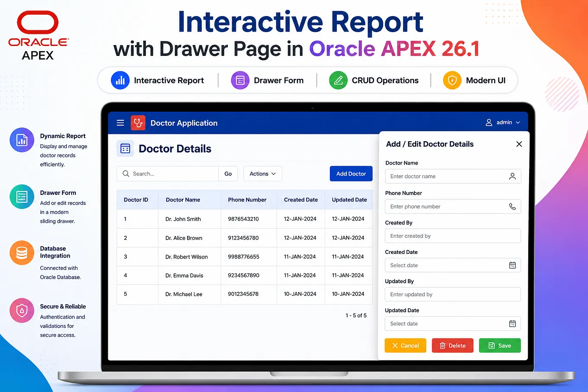This screenshot has width=588, height=392.
Task: Expand the admin user dropdown chevron
Action: pos(518,123)
